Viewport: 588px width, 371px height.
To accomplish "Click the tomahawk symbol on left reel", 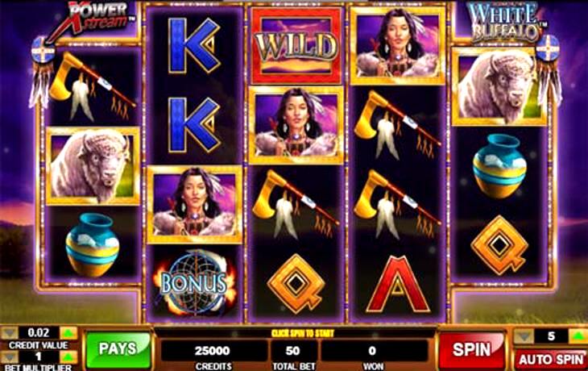I will coord(93,86).
